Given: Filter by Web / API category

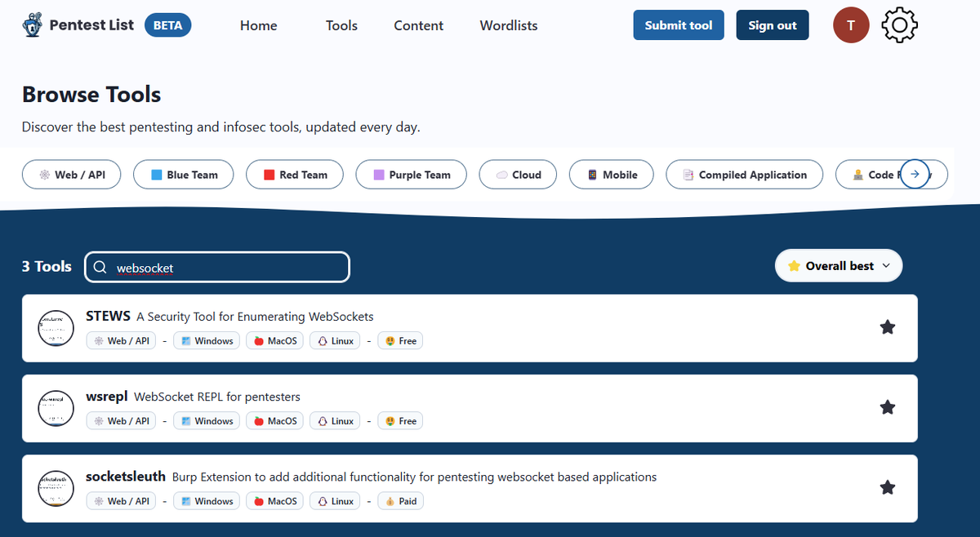Looking at the screenshot, I should (72, 175).
